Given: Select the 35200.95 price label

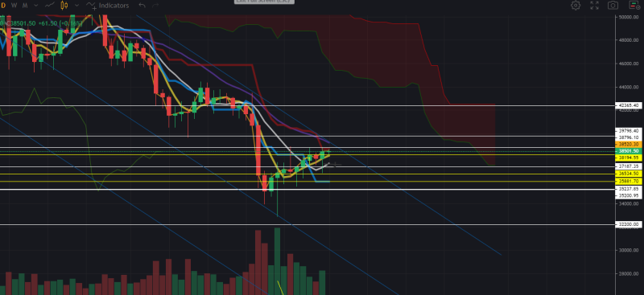Looking at the screenshot, I should click(629, 195).
